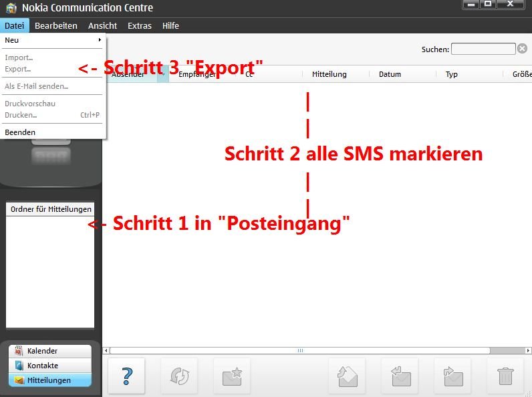Image resolution: width=532 pixels, height=397 pixels.
Task: Select Als E-Mail senden… entry
Action: point(53,86)
